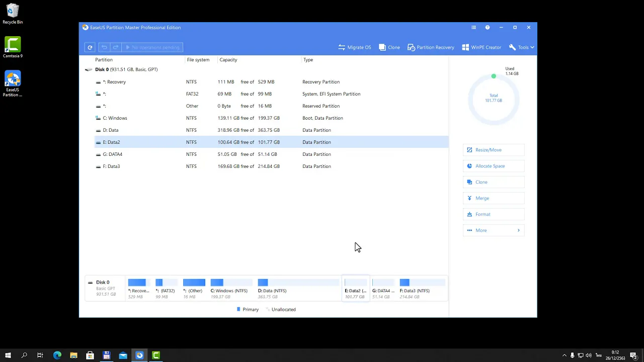Open WinPE Creator
This screenshot has height=362, width=644.
click(481, 47)
